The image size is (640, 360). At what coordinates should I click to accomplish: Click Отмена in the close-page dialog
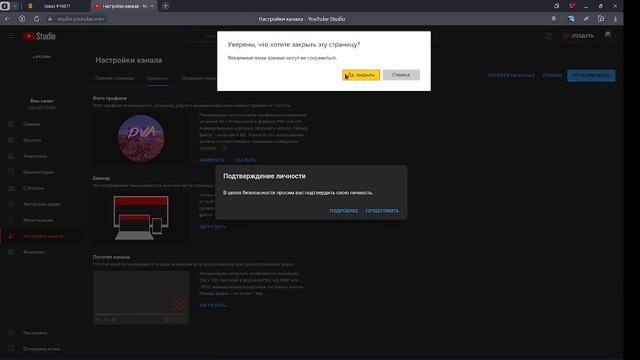point(401,75)
